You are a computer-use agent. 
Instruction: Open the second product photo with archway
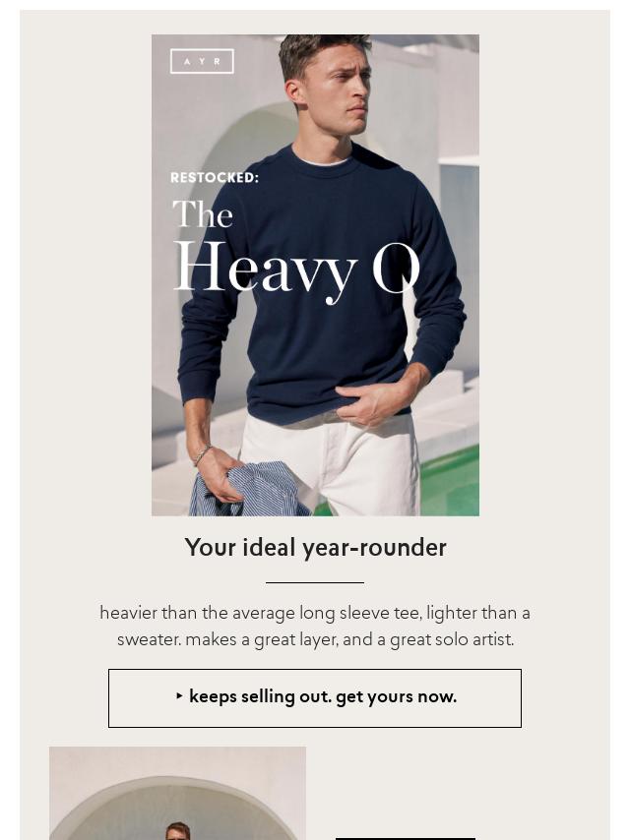pos(177,793)
